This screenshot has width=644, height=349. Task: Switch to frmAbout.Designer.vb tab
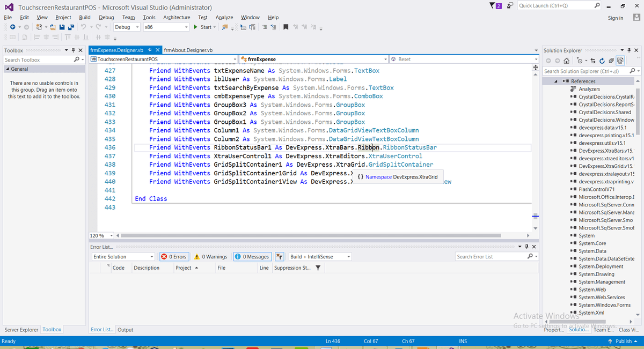coord(188,50)
